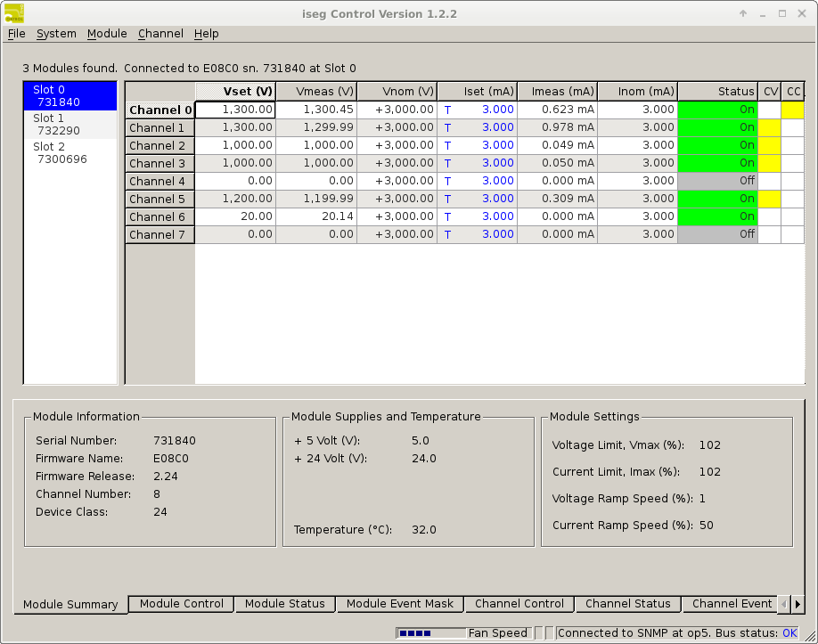The height and width of the screenshot is (644, 818).
Task: Select Slot 1 module 732290
Action: (x=70, y=125)
